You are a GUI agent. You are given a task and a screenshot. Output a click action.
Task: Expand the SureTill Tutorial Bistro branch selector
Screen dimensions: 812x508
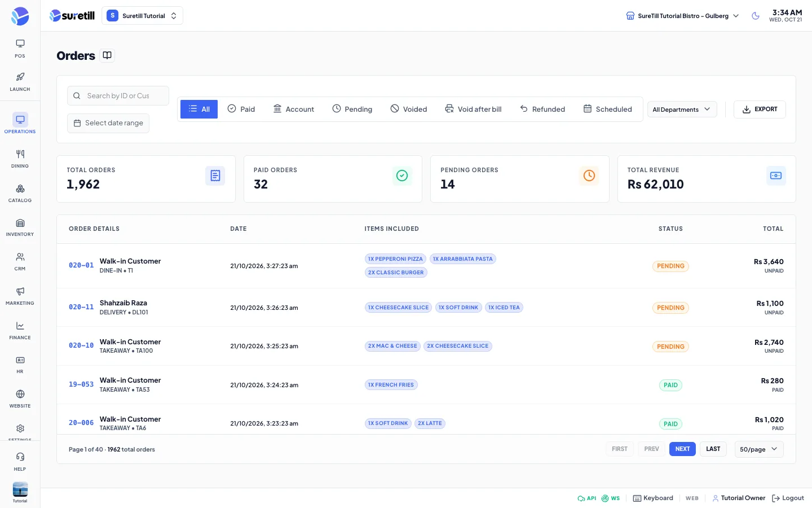(x=682, y=16)
